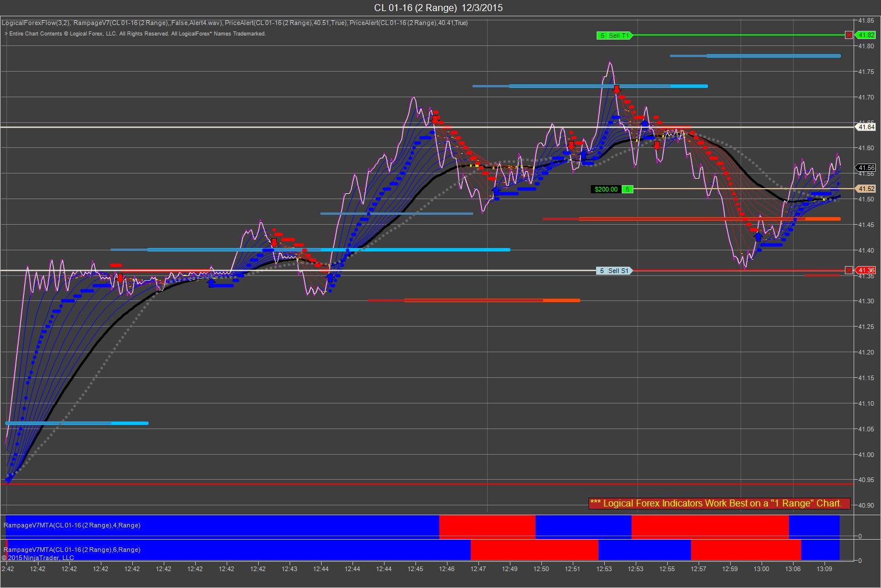Click the 41.36 stop price marker

[x=866, y=270]
